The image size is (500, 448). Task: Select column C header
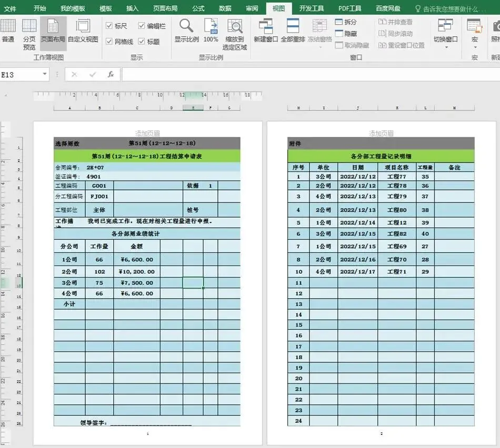click(x=137, y=108)
